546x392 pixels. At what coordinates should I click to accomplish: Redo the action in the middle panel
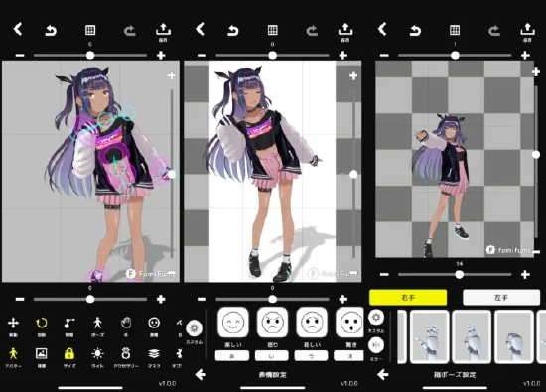tap(312, 31)
